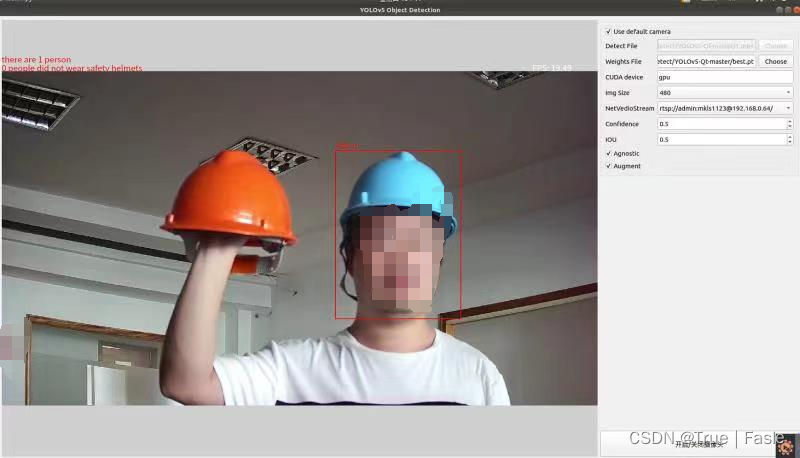Click the CUDA device label
The width and height of the screenshot is (800, 458).
624,78
